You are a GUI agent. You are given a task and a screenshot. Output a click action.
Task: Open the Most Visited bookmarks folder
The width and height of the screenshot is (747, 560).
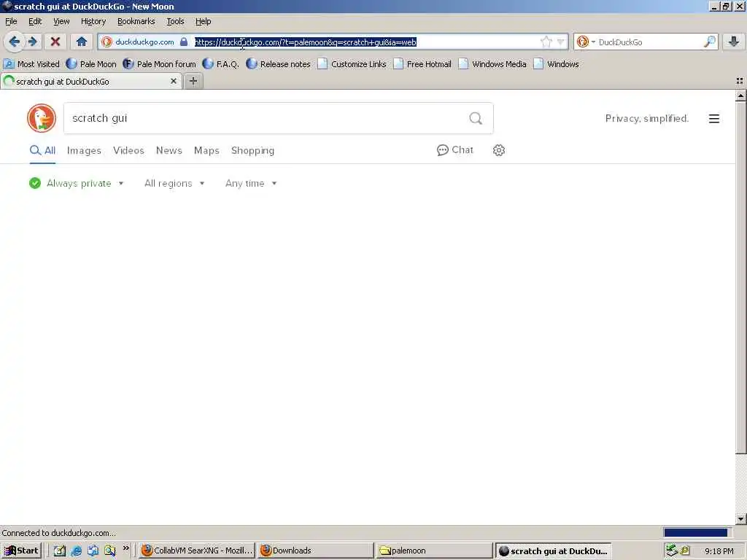pos(31,64)
